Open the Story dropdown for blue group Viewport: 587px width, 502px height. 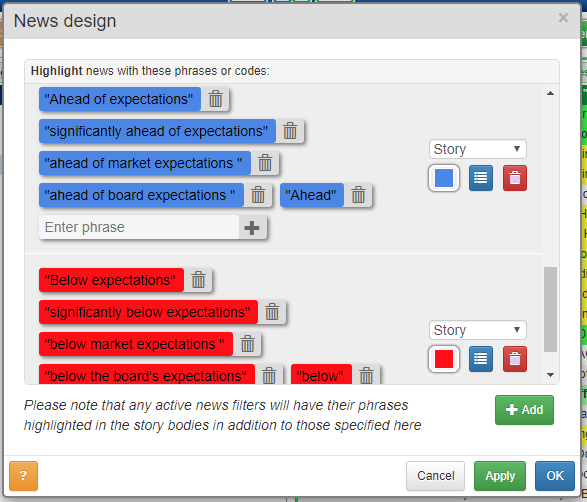pyautogui.click(x=478, y=149)
